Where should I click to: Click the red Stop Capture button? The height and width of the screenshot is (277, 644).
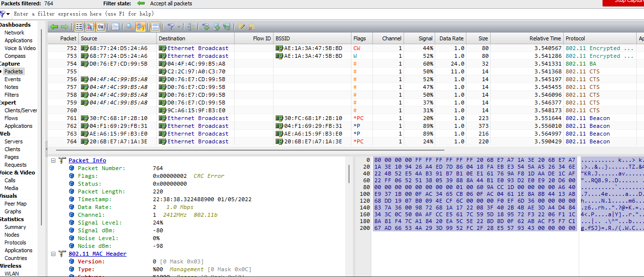click(623, 3)
